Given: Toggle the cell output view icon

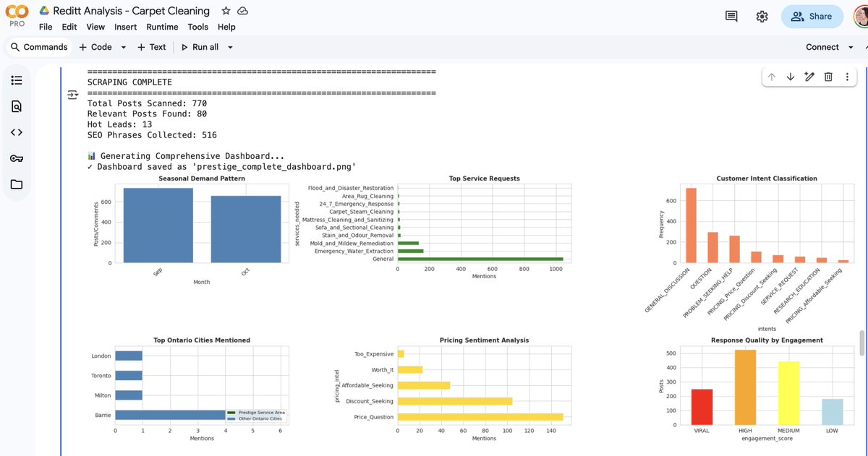Looking at the screenshot, I should click(72, 95).
